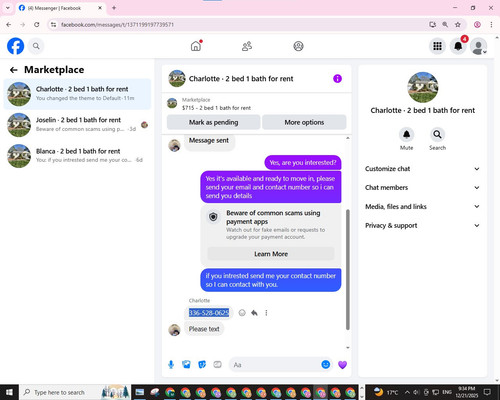The width and height of the screenshot is (500, 400).
Task: Expand Privacy & support section
Action: pyautogui.click(x=422, y=225)
